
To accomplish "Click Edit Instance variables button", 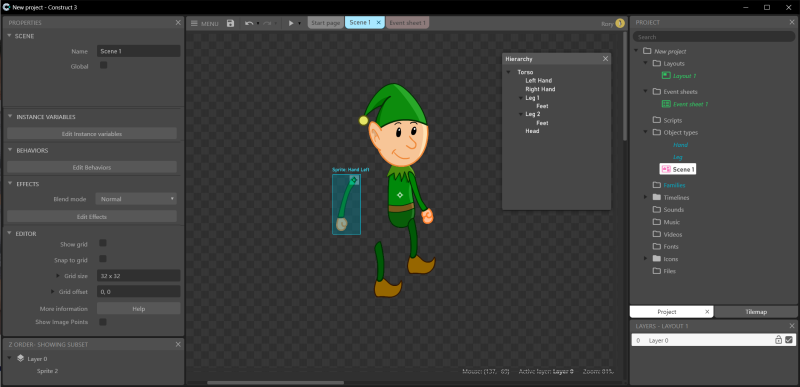I will pyautogui.click(x=92, y=134).
